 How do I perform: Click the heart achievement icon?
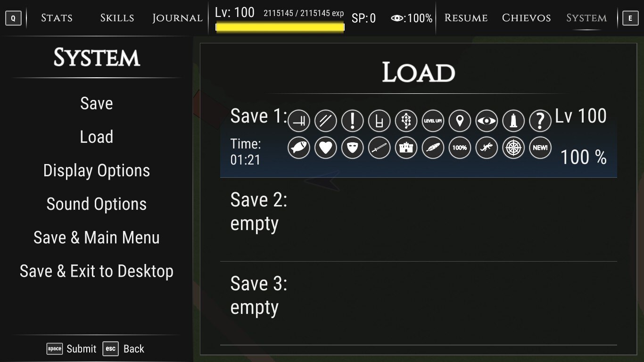pyautogui.click(x=326, y=148)
